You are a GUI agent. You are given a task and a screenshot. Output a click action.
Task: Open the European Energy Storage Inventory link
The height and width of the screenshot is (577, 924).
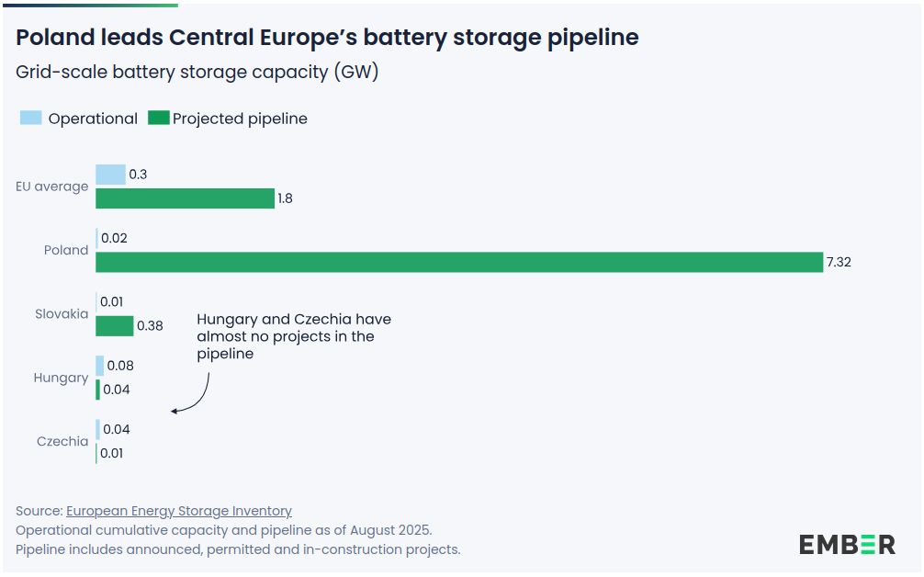pyautogui.click(x=179, y=511)
